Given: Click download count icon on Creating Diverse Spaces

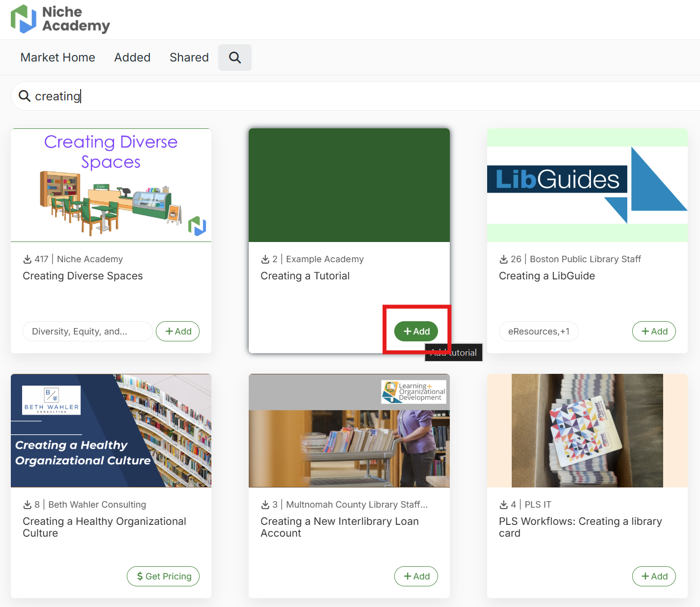Looking at the screenshot, I should pos(28,259).
